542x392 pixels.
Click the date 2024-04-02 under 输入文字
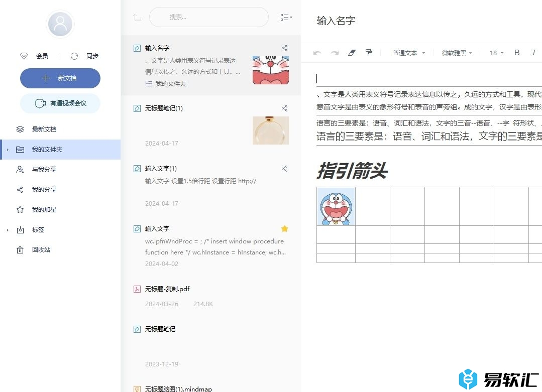161,264
